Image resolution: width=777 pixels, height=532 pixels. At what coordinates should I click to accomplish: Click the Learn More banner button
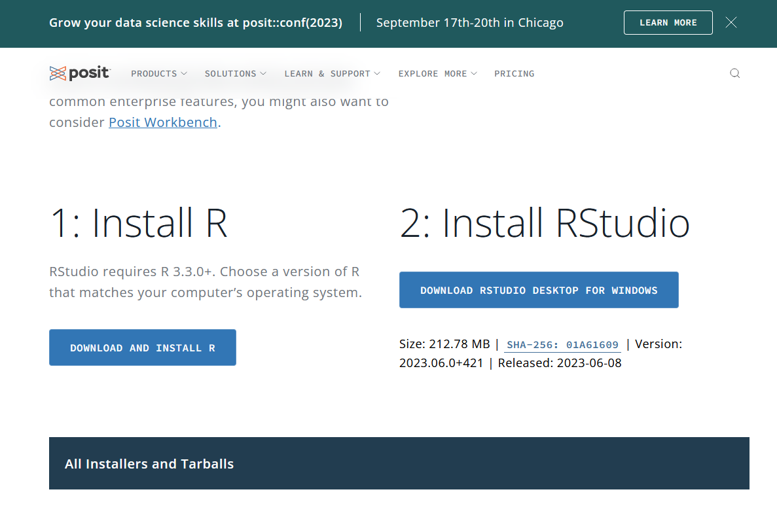(x=668, y=23)
